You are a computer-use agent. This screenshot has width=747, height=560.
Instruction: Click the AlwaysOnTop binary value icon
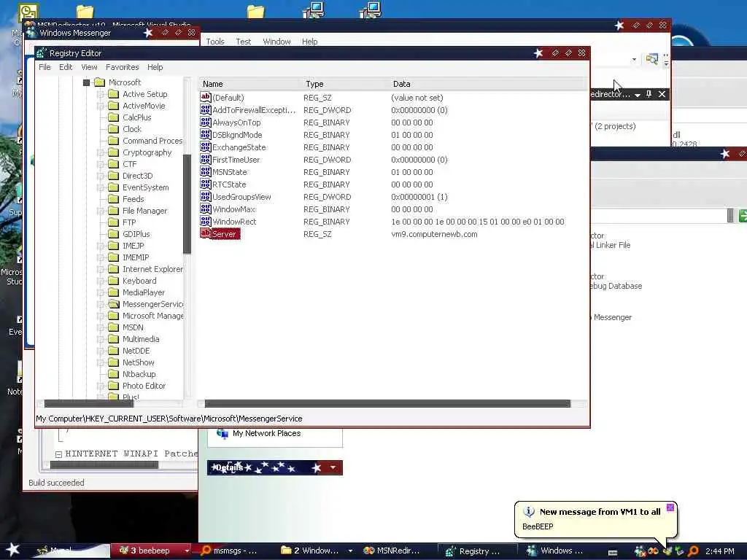[x=205, y=122]
